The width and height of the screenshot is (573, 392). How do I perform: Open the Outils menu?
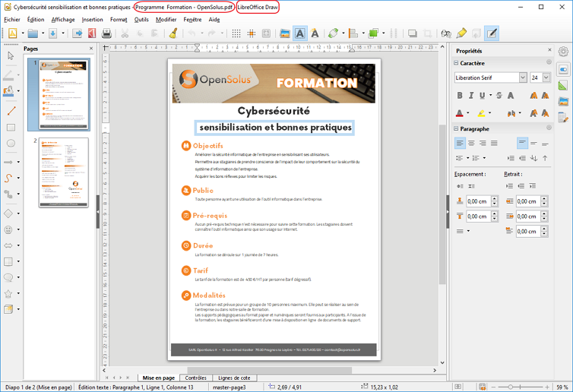coord(141,19)
